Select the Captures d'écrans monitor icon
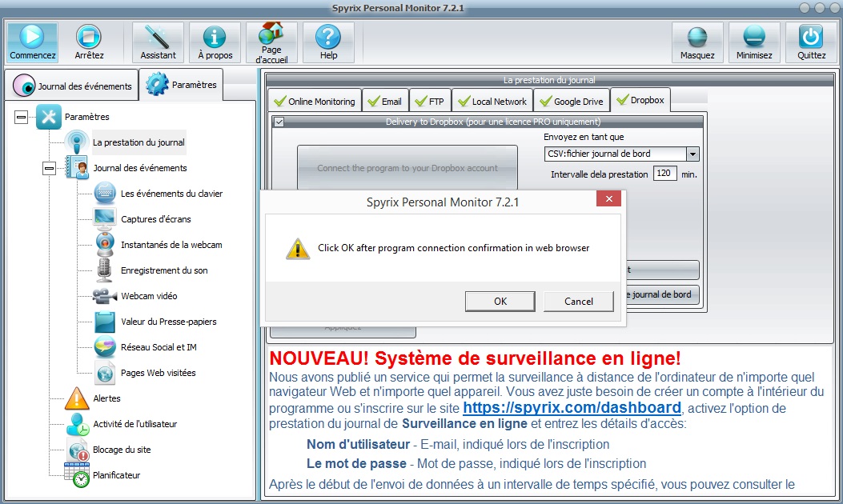The height and width of the screenshot is (504, 843). 105,218
